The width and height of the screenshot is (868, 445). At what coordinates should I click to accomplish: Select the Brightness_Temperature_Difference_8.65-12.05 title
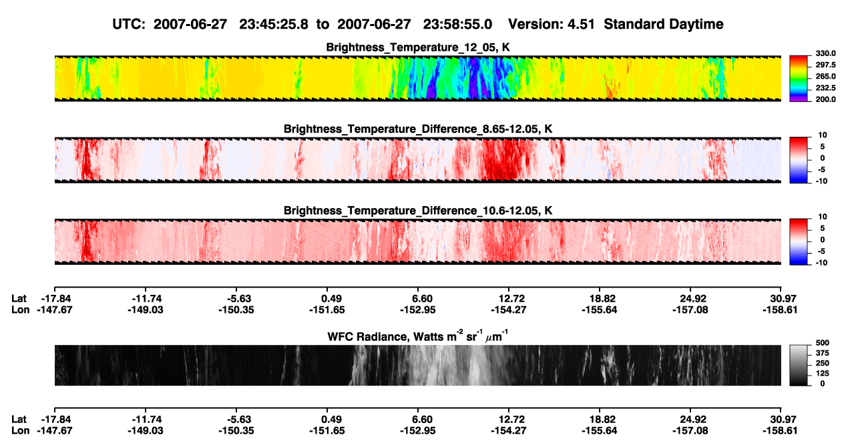(x=418, y=129)
